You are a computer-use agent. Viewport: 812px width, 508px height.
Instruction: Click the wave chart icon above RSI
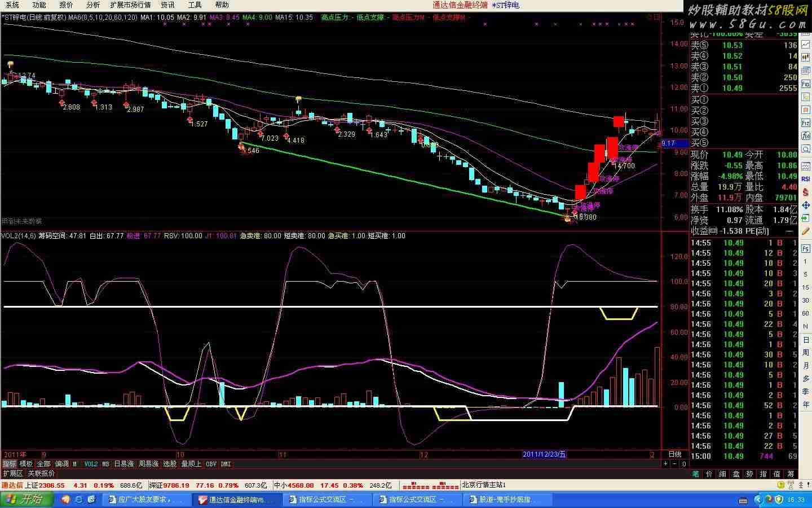pos(806,167)
